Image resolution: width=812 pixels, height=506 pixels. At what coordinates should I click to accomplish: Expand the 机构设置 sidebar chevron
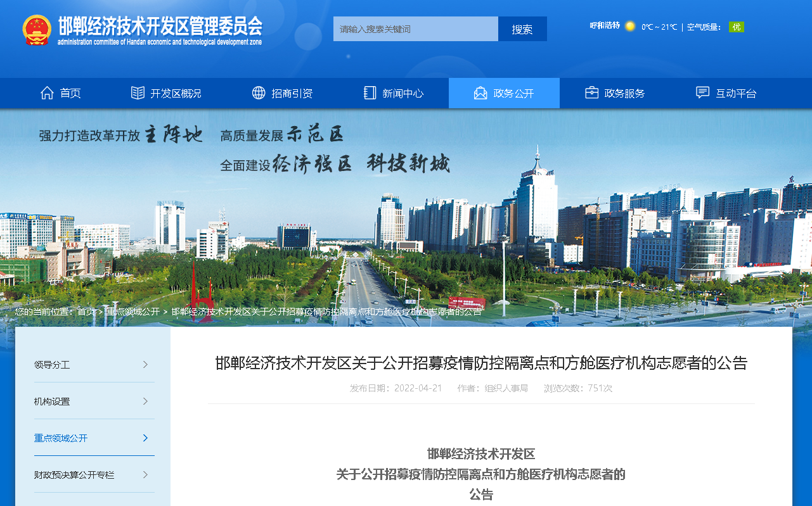tap(145, 401)
